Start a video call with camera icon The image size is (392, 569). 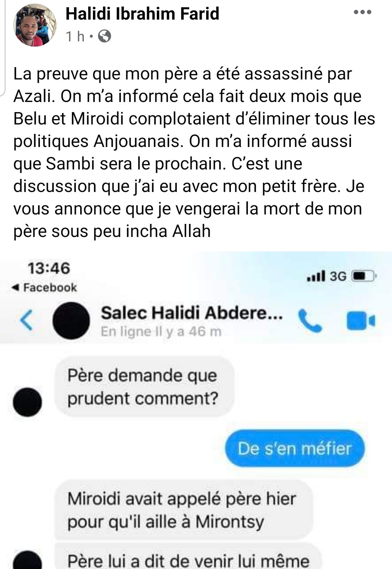[360, 321]
